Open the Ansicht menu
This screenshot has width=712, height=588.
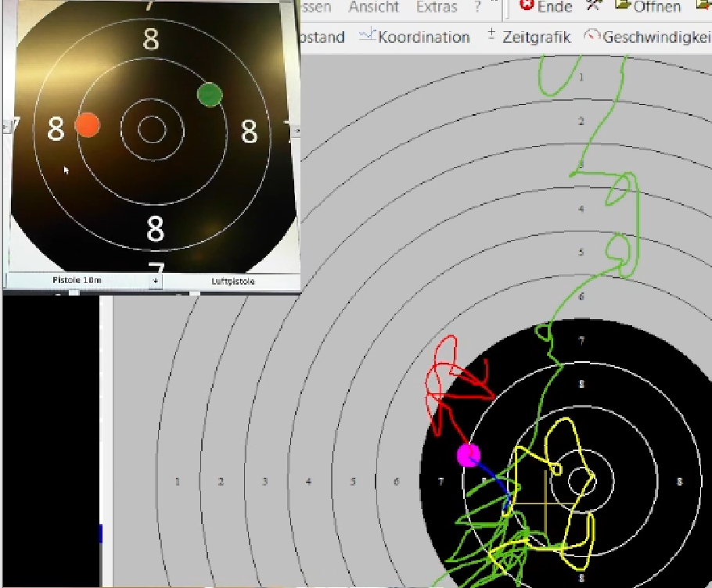pyautogui.click(x=373, y=7)
